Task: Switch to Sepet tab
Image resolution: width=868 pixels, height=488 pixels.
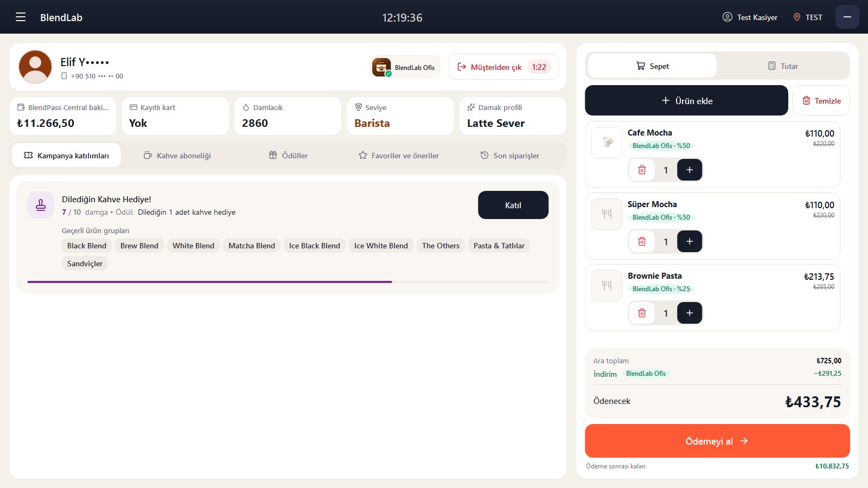Action: (x=652, y=66)
